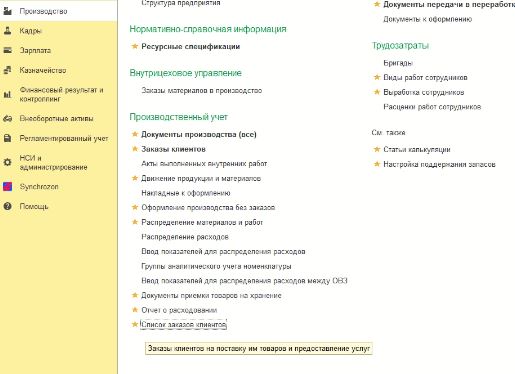Click the Зарплата card icon
515x374 pixels.
[7, 50]
